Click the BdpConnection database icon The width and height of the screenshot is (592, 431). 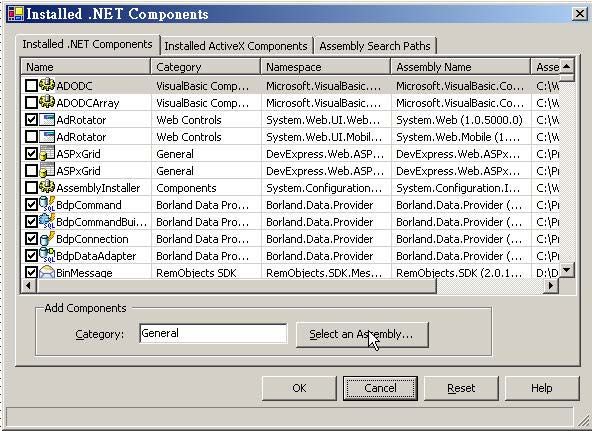pos(47,238)
